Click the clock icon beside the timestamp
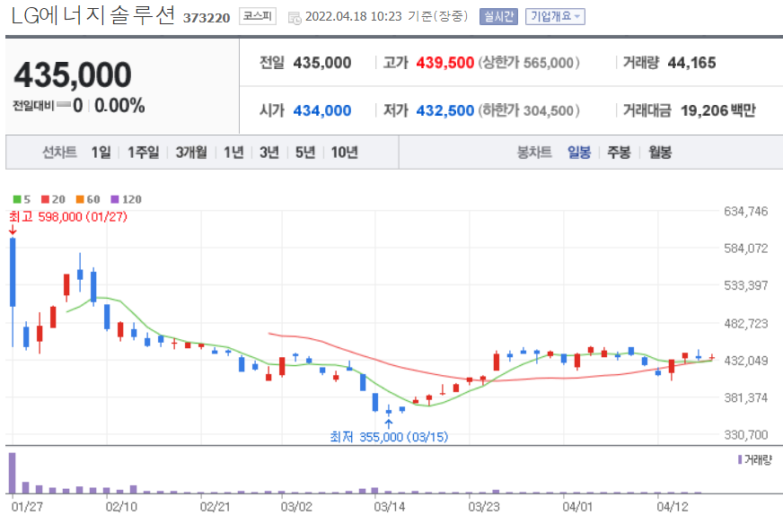This screenshot has width=783, height=532. (295, 19)
